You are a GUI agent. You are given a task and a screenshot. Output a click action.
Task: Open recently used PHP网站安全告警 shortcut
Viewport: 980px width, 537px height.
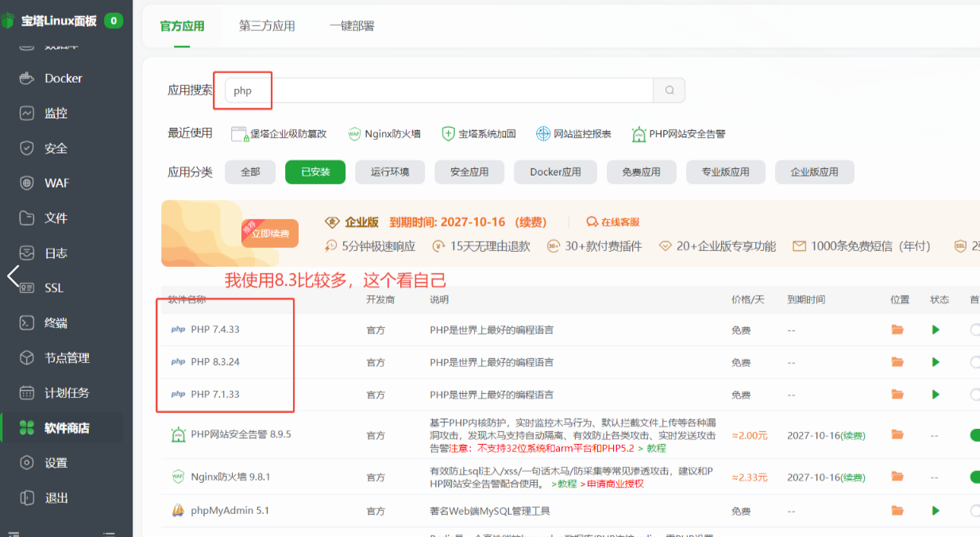[678, 133]
